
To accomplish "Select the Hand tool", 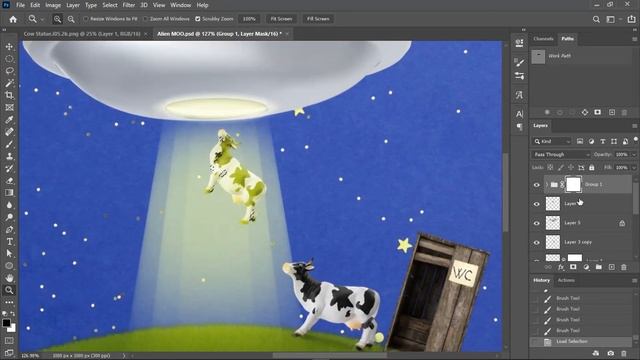I will (9, 278).
